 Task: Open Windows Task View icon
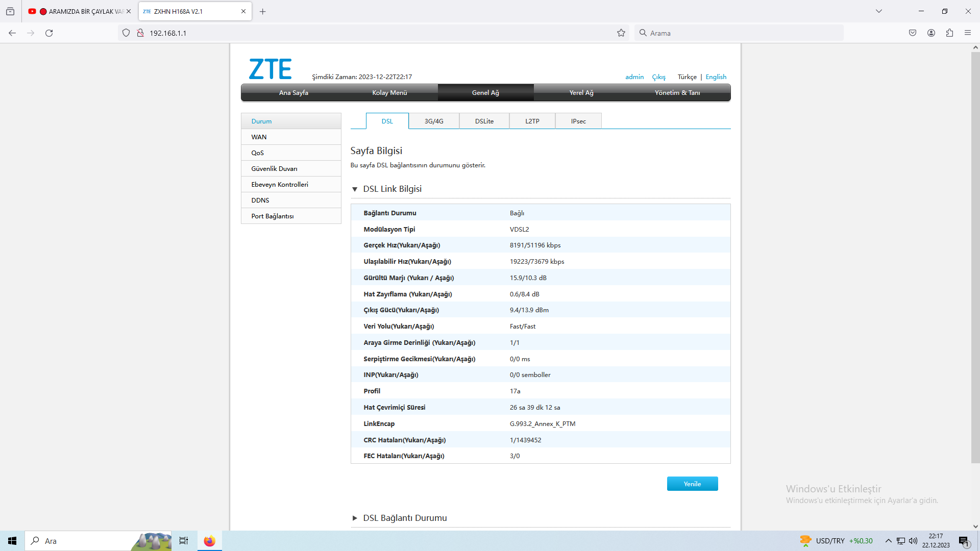point(184,541)
